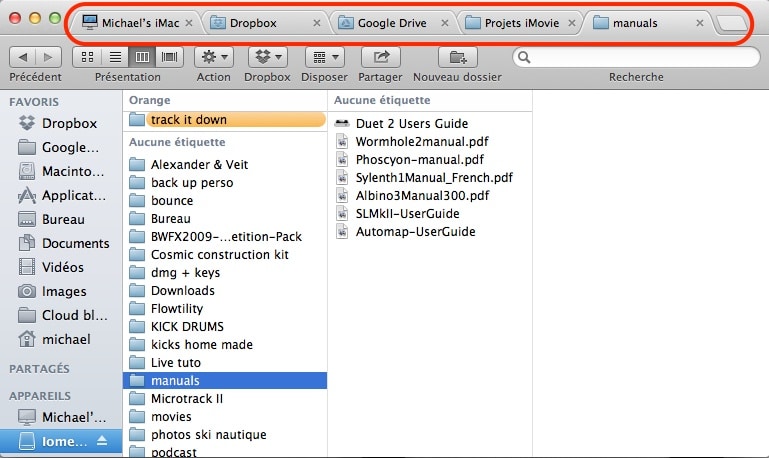769x458 pixels.
Task: Click the forward navigation arrow
Action: coord(48,58)
